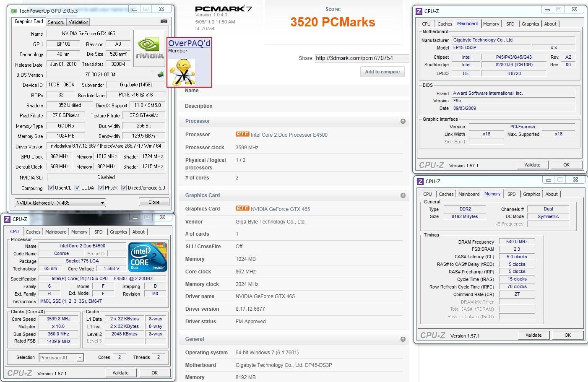Screen dimensions: 588x382
Task: Toggle the CUDA checkbox in GPU-Z
Action: pyautogui.click(x=77, y=188)
